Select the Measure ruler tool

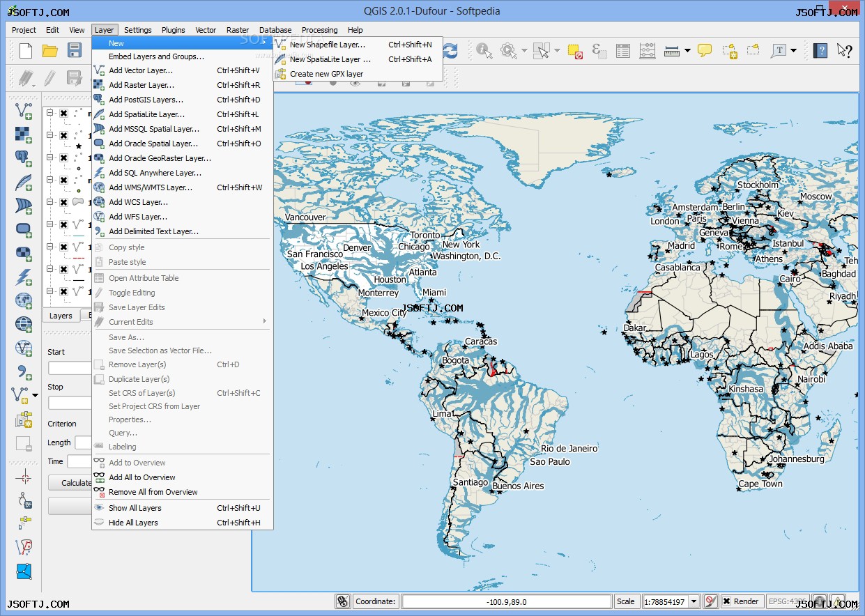pos(672,50)
